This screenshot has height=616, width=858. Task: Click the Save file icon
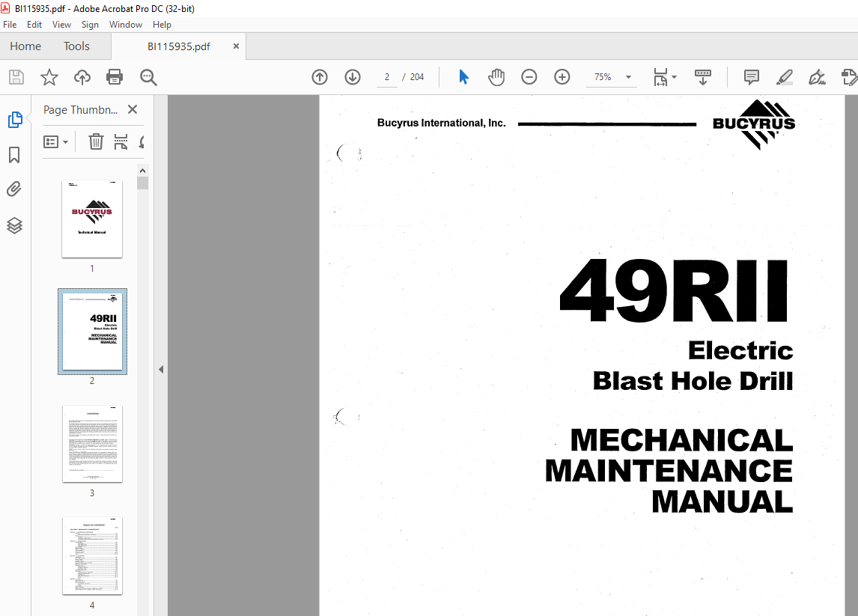point(16,77)
